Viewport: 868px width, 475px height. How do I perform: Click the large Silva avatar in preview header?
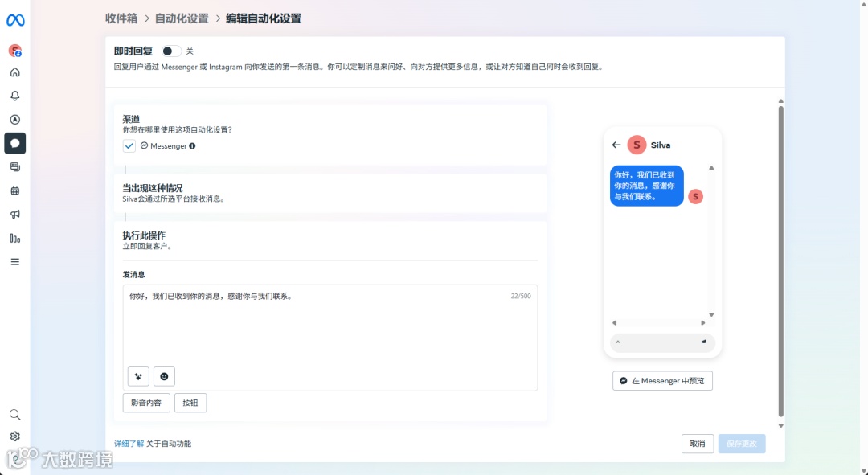point(637,145)
